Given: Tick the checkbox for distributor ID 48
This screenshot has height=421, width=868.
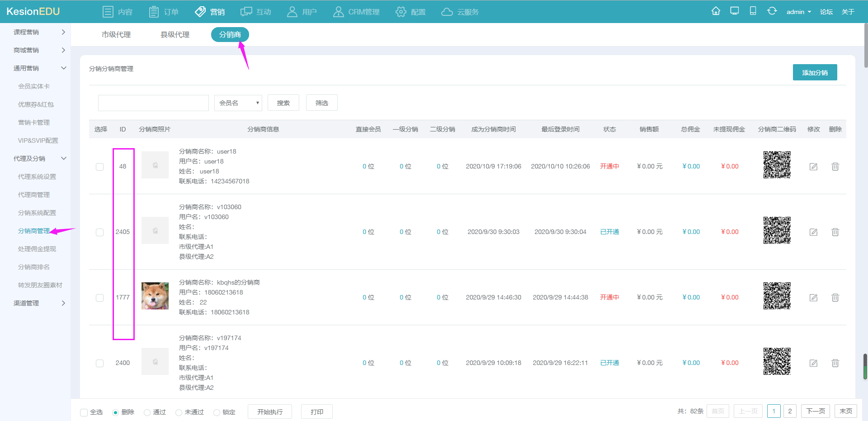Looking at the screenshot, I should (100, 167).
